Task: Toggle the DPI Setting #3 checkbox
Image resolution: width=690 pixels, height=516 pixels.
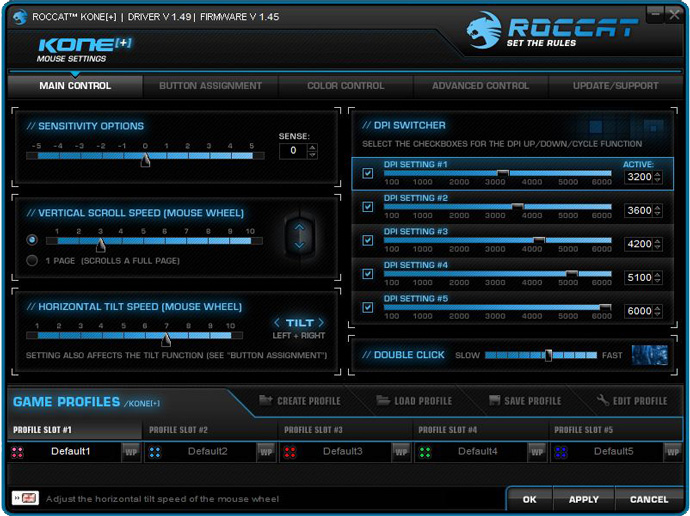Action: tap(368, 240)
